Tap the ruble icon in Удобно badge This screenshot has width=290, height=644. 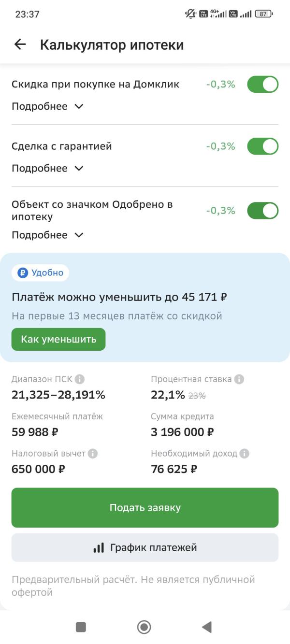click(23, 273)
